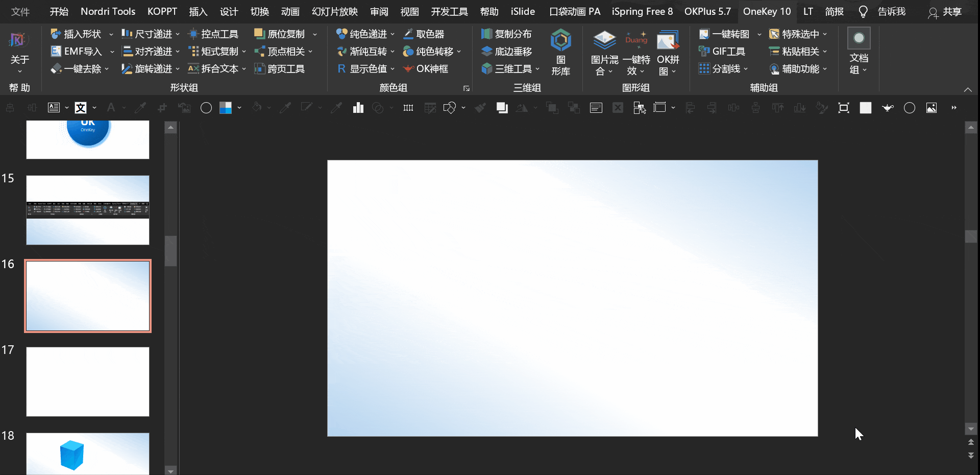Image resolution: width=980 pixels, height=475 pixels.
Task: Select the 控点工具 control point tool
Action: point(213,34)
